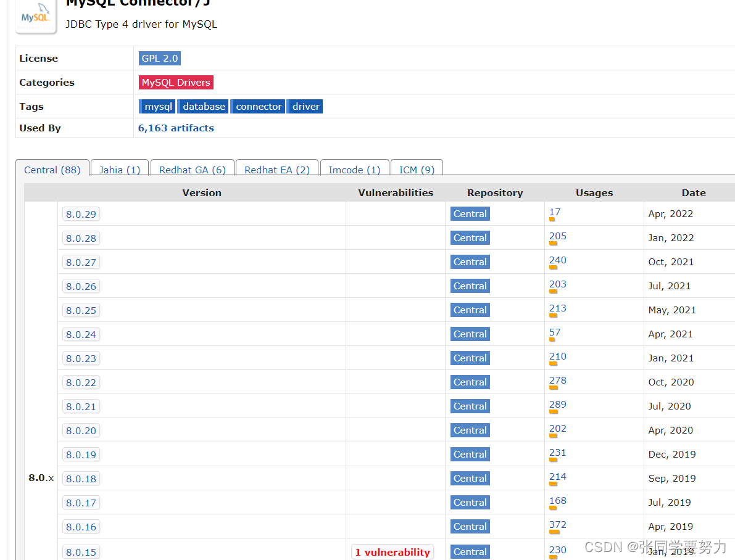Open the 278 usages link
Image resolution: width=735 pixels, height=560 pixels.
tap(558, 381)
